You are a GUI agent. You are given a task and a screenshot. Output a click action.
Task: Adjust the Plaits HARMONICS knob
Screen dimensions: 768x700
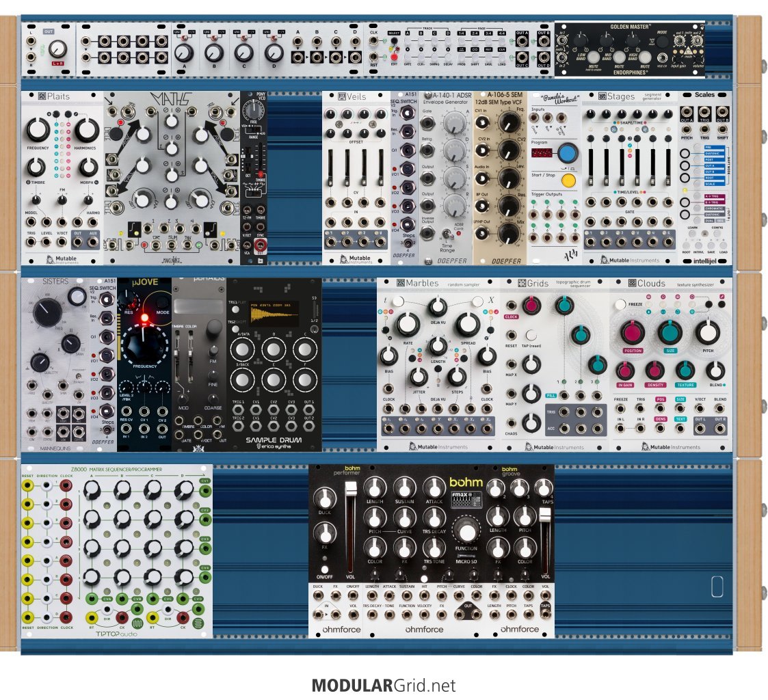click(87, 129)
